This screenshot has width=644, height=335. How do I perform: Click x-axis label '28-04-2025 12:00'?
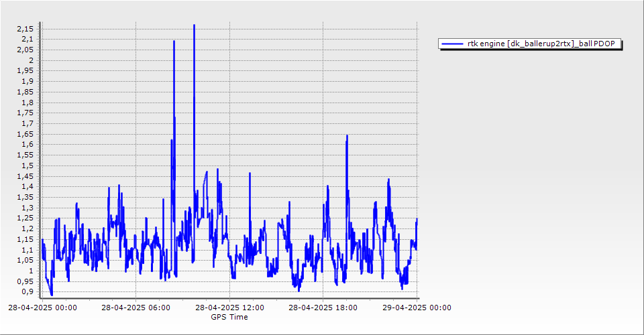229,308
